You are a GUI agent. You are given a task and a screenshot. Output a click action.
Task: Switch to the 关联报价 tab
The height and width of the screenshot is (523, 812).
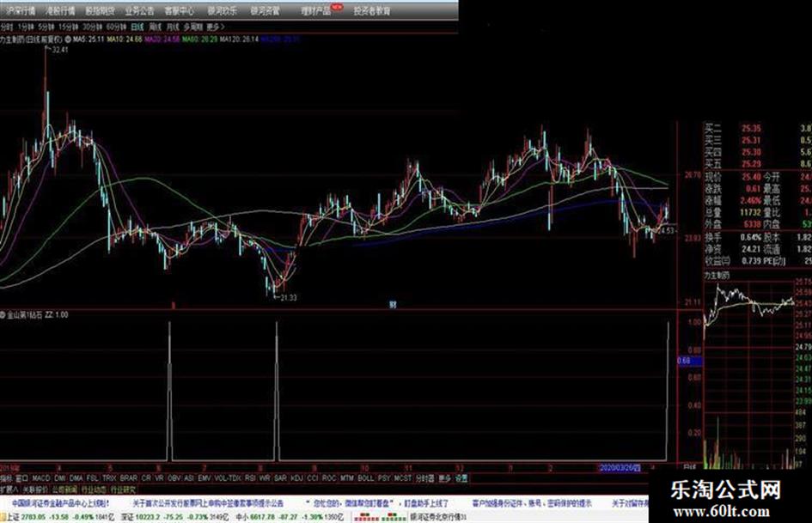[34, 490]
